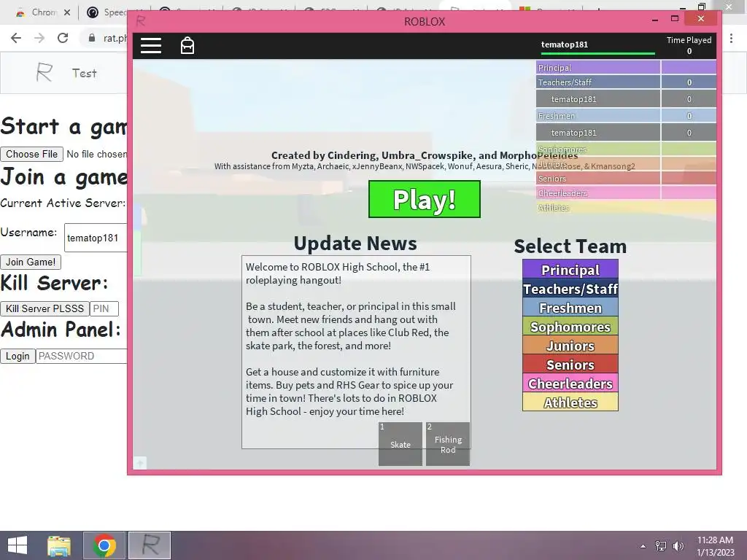
Task: Select the Sophomores team
Action: click(570, 326)
